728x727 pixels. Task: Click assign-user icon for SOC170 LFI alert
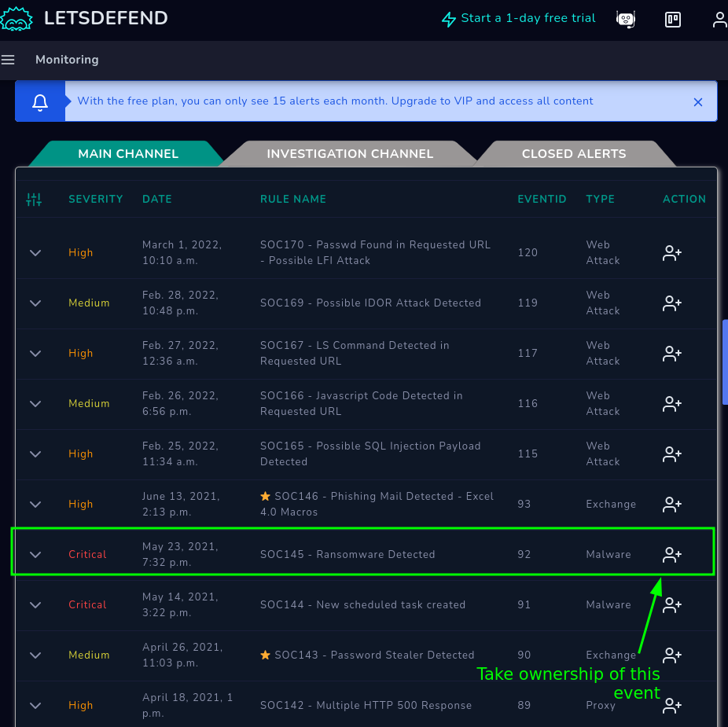coord(671,253)
